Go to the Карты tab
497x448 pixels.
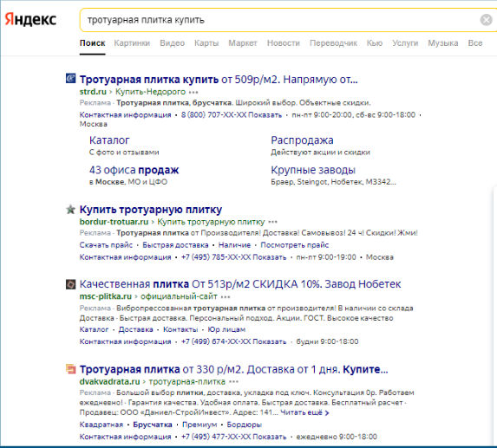pyautogui.click(x=206, y=43)
